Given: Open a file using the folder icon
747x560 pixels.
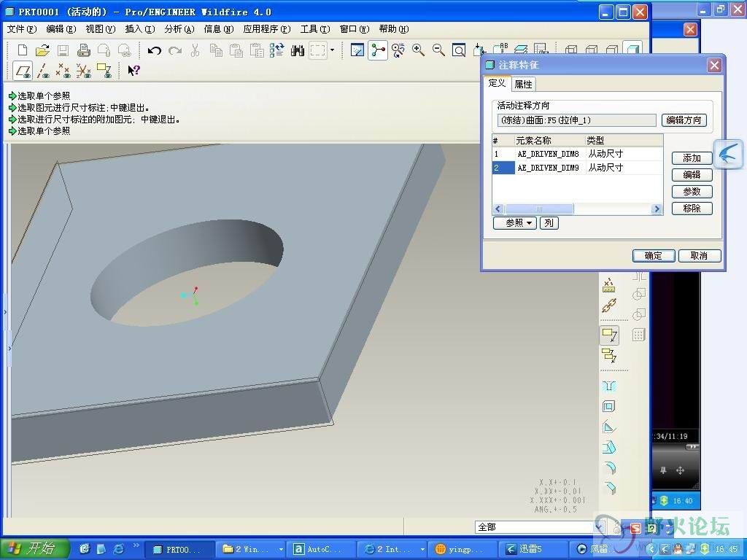Looking at the screenshot, I should [42, 50].
